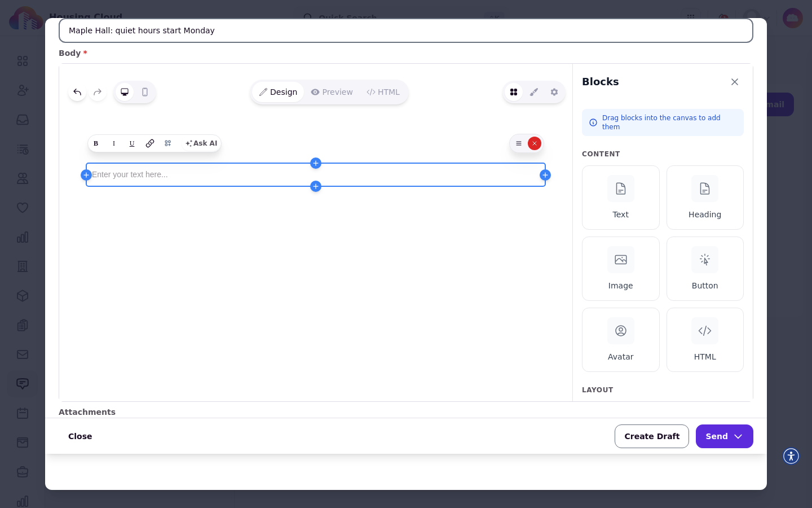The height and width of the screenshot is (508, 812).
Task: Toggle italic formatting
Action: (114, 143)
